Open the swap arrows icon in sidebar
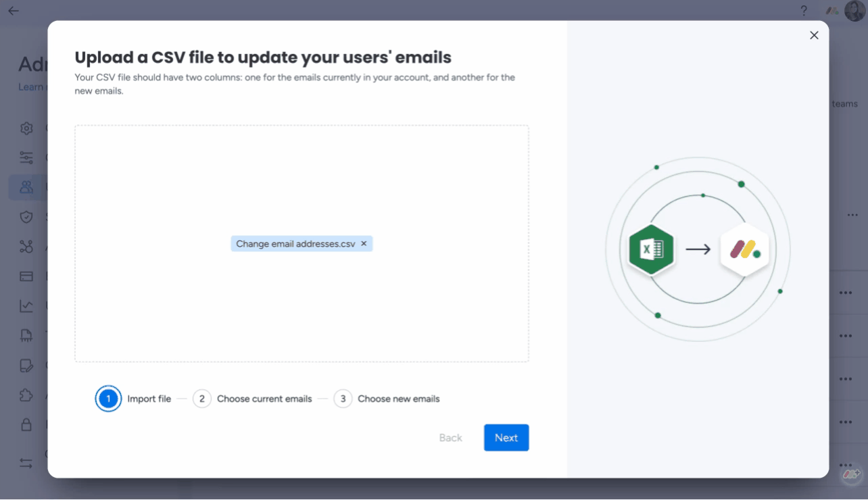This screenshot has width=868, height=500. [x=26, y=464]
